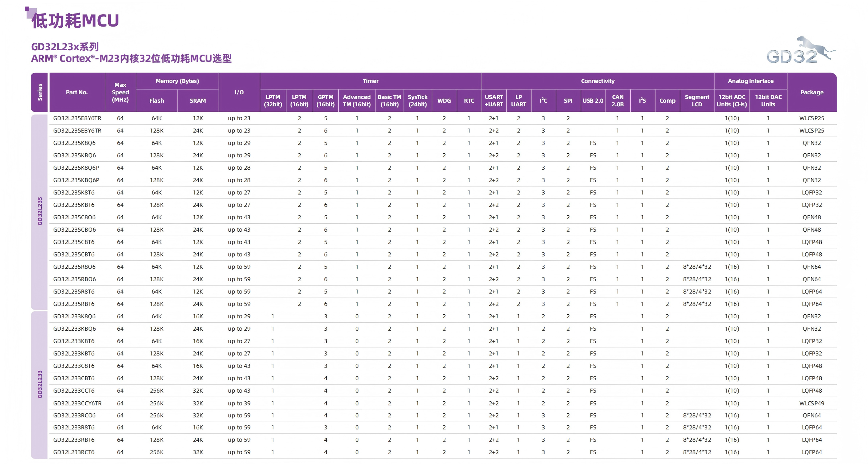868x464 pixels.
Task: Click the Analog Interface header
Action: 750,81
